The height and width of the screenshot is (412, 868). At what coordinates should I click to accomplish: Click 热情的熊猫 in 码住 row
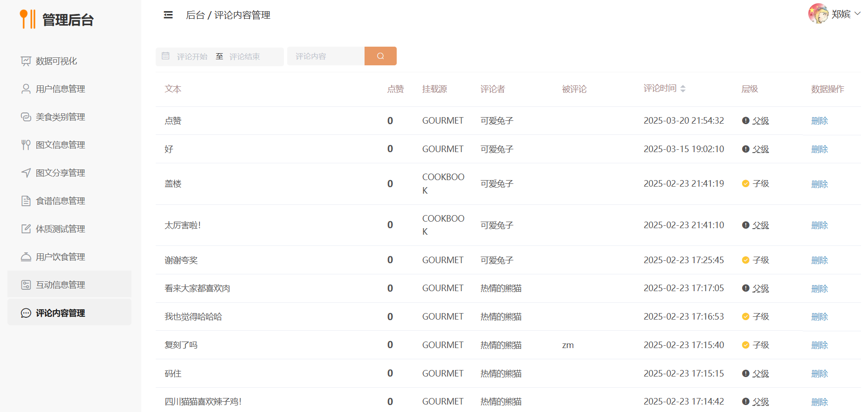click(501, 374)
